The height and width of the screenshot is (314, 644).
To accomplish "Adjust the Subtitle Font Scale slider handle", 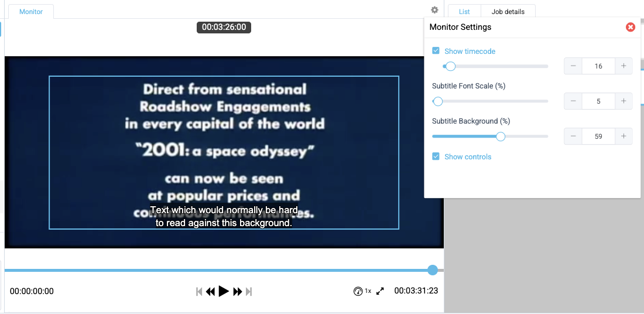I will click(438, 101).
